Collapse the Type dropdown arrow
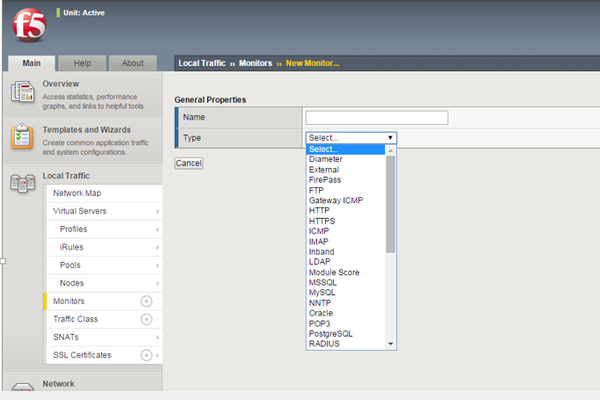Viewport: 600px width, 400px height. (390, 138)
